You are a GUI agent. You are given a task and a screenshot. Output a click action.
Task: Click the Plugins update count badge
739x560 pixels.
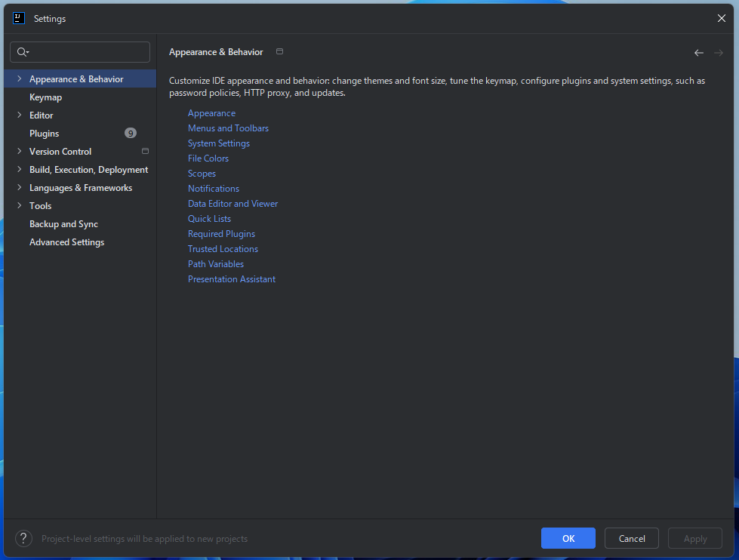pos(131,133)
